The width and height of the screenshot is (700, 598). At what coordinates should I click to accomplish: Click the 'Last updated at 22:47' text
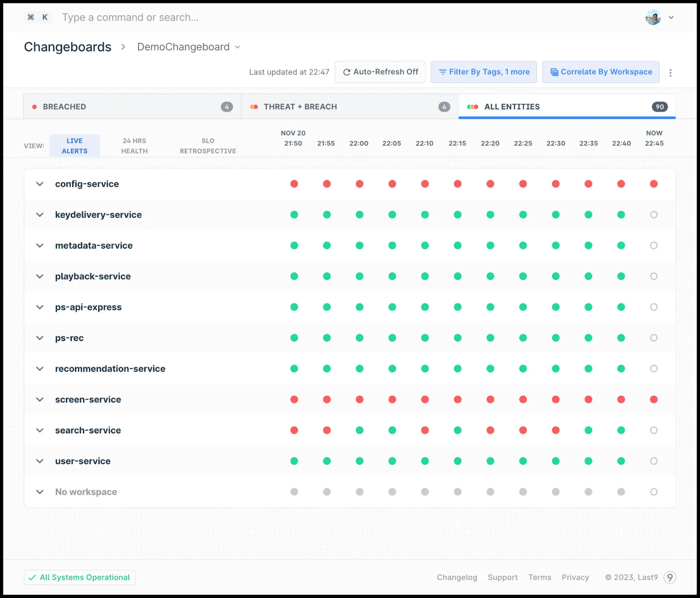coord(289,72)
